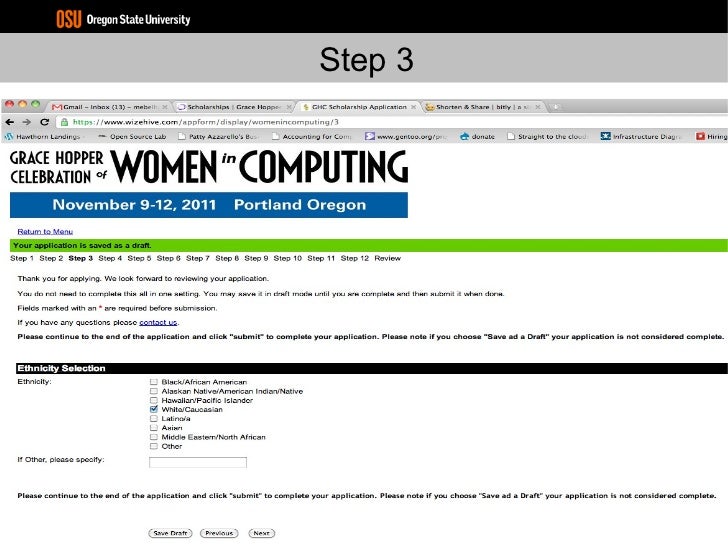Check Alaskan Native/American Indian box
The image size is (728, 546).
click(154, 391)
